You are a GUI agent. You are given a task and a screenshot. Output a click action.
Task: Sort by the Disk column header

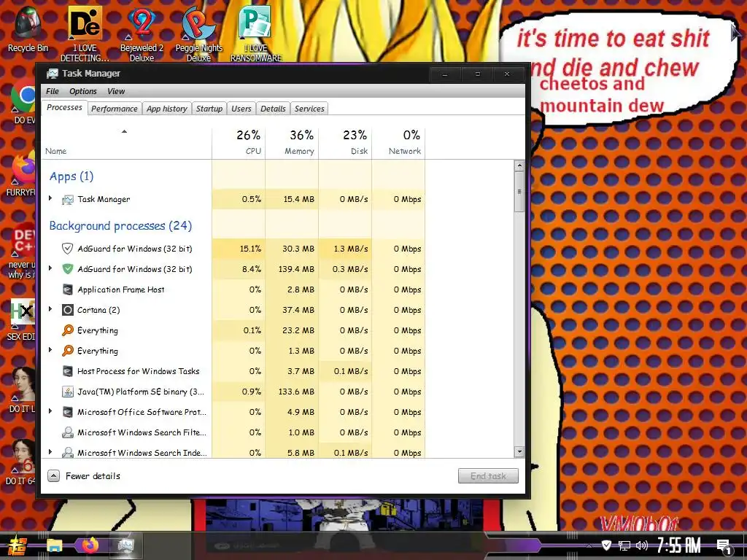coord(345,142)
